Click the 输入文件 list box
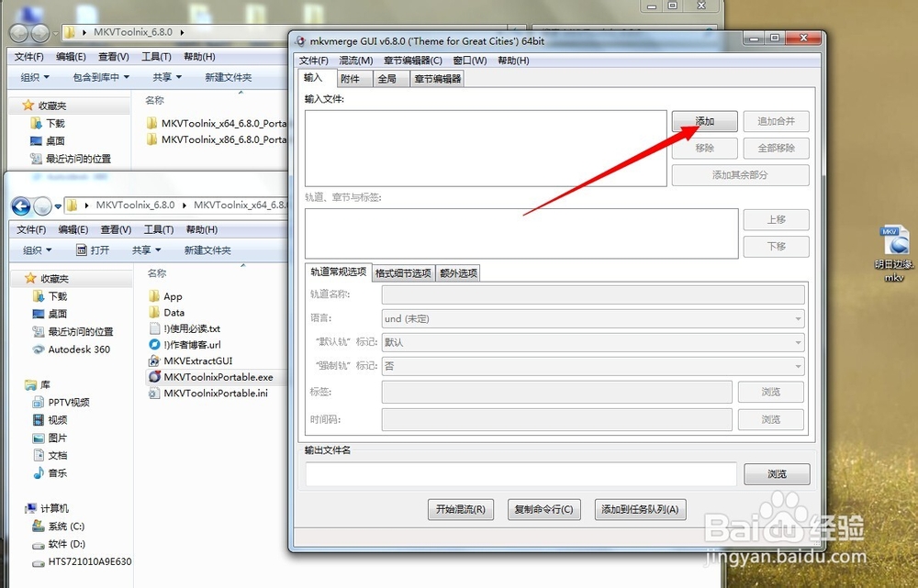Viewport: 918px width, 588px height. [486, 149]
